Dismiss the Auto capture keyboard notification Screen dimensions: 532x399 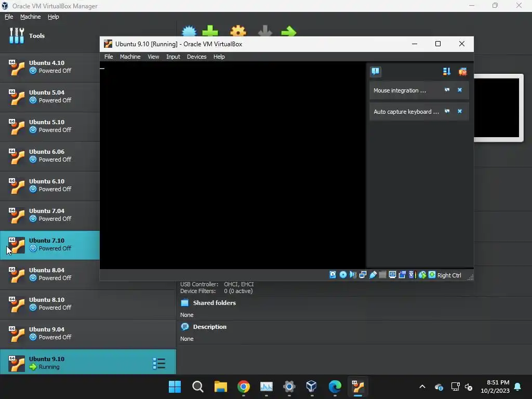coord(460,111)
